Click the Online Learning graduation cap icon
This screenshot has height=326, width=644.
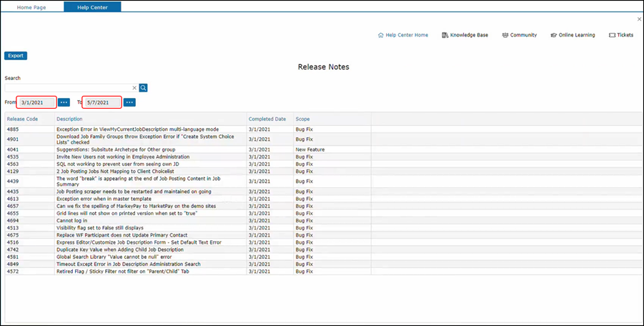(x=554, y=35)
